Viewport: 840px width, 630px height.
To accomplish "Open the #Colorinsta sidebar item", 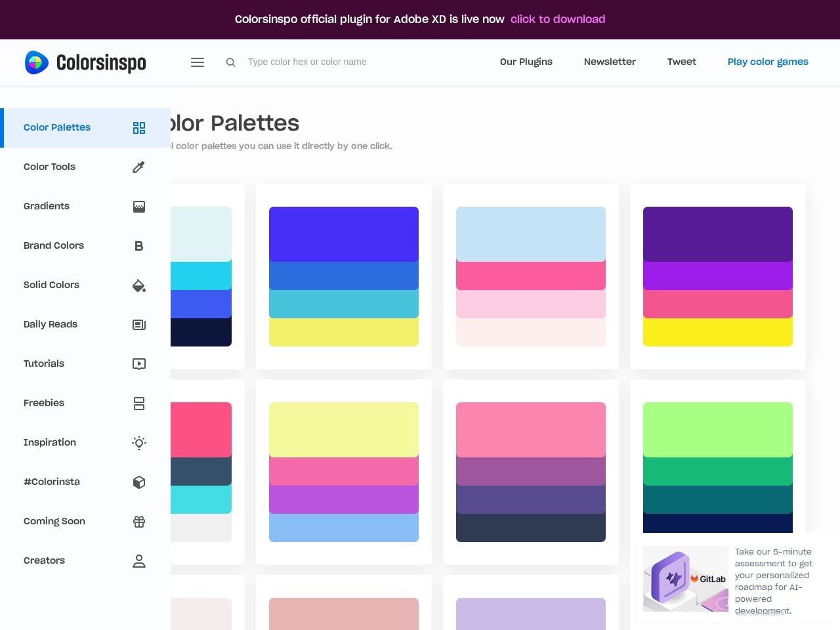I will pos(85,482).
